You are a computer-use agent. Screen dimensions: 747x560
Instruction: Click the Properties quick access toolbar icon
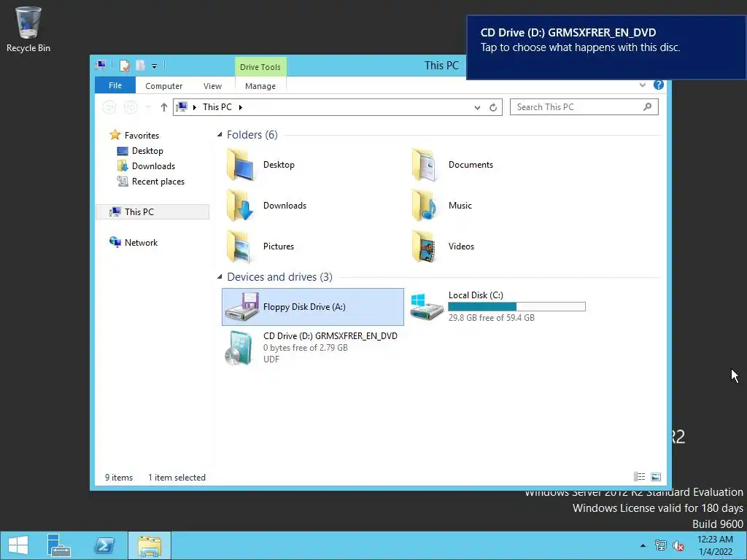[x=124, y=65]
